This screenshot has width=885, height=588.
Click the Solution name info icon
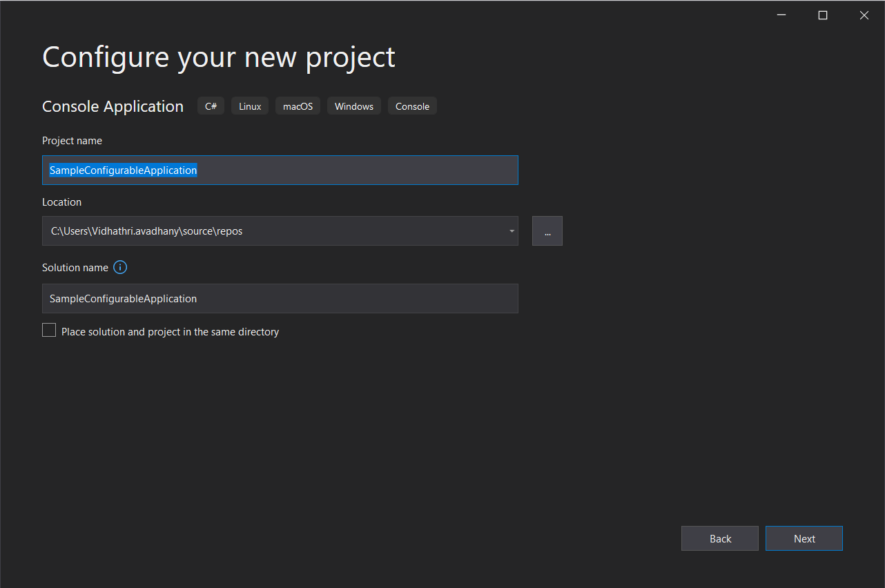coord(120,267)
